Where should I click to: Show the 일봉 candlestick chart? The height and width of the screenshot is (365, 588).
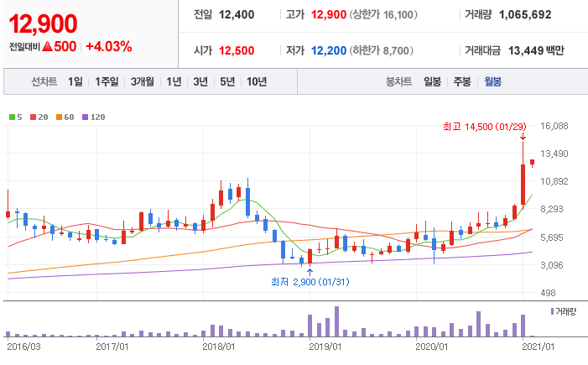432,81
